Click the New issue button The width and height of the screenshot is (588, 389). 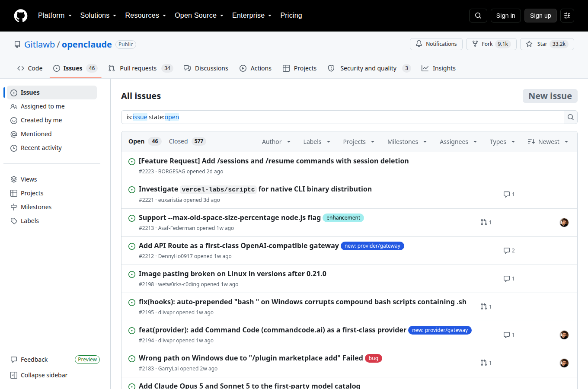click(x=550, y=96)
